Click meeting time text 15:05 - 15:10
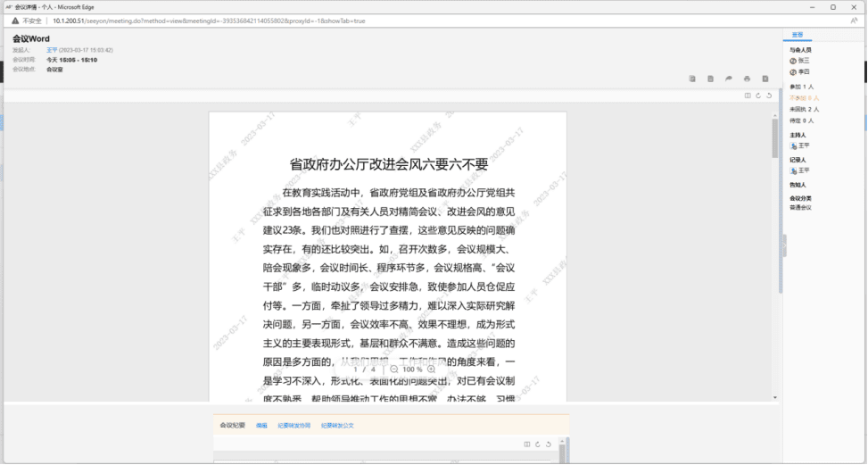868x465 pixels. point(78,60)
